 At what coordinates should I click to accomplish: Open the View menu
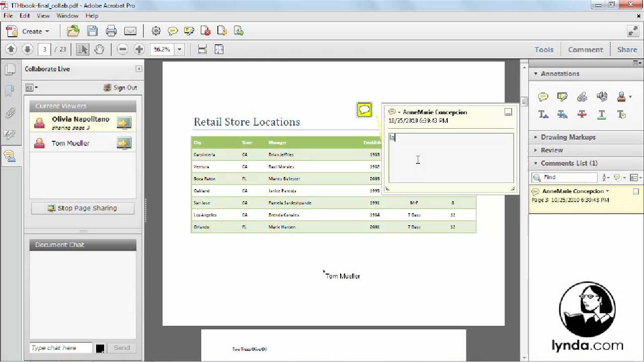(x=43, y=16)
